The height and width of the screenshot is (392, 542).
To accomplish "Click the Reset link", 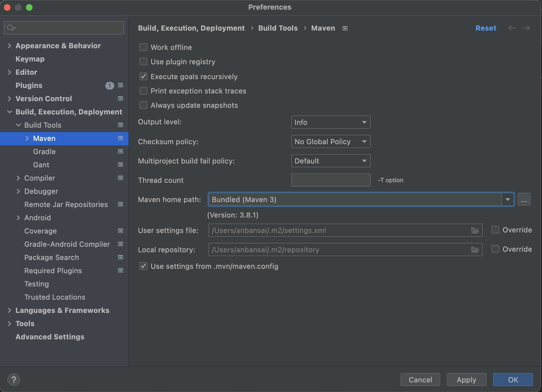I will click(485, 28).
